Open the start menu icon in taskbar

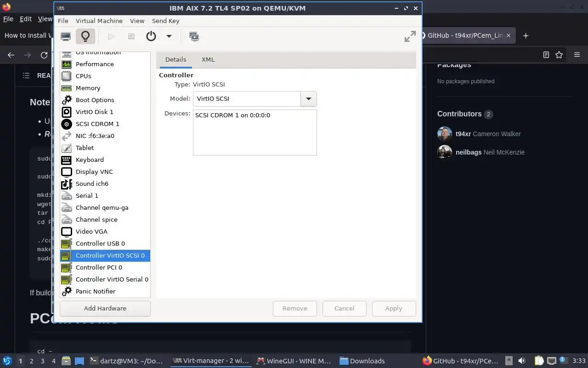pos(7,361)
